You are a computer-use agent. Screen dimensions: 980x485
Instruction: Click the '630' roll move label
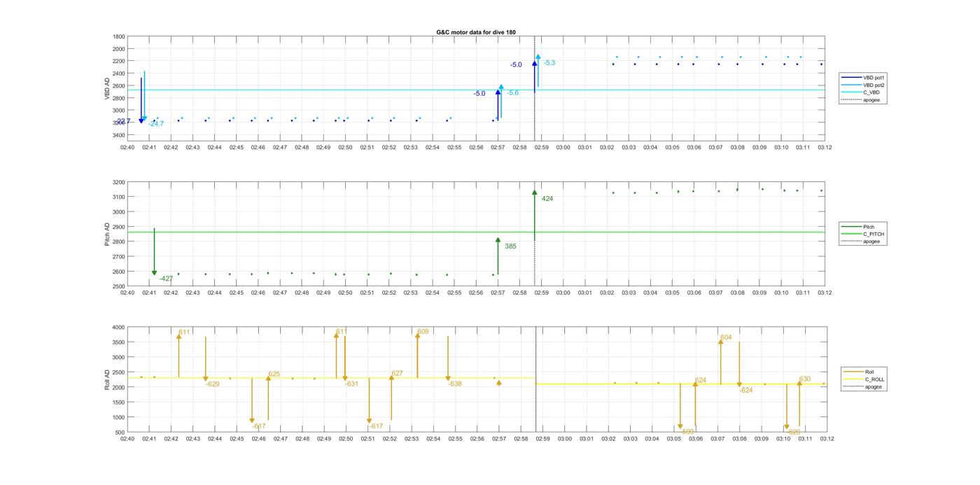[805, 379]
